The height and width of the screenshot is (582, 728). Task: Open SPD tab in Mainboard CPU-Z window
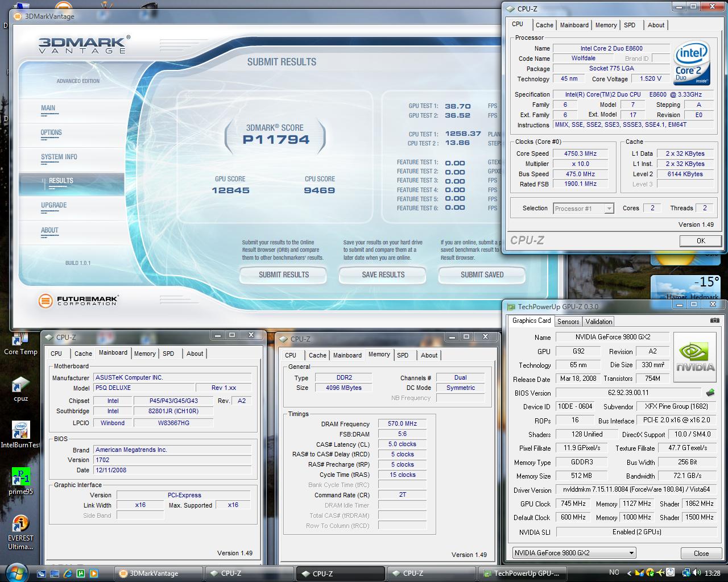[x=168, y=354]
